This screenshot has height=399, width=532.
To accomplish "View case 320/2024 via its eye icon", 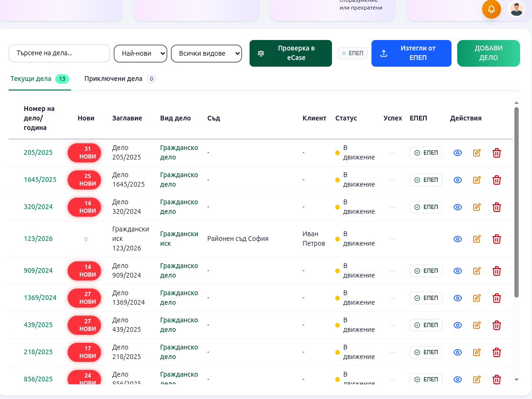I will pyautogui.click(x=458, y=207).
